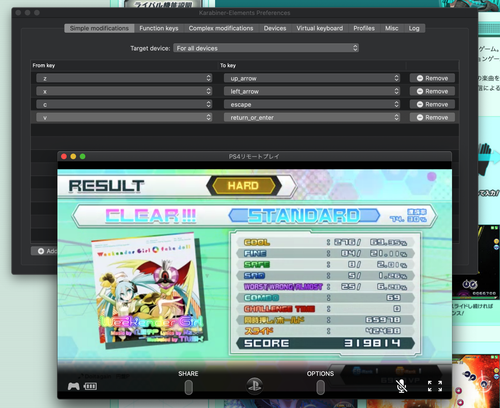Click the SCORE value 319814
The height and width of the screenshot is (408, 500).
point(372,343)
